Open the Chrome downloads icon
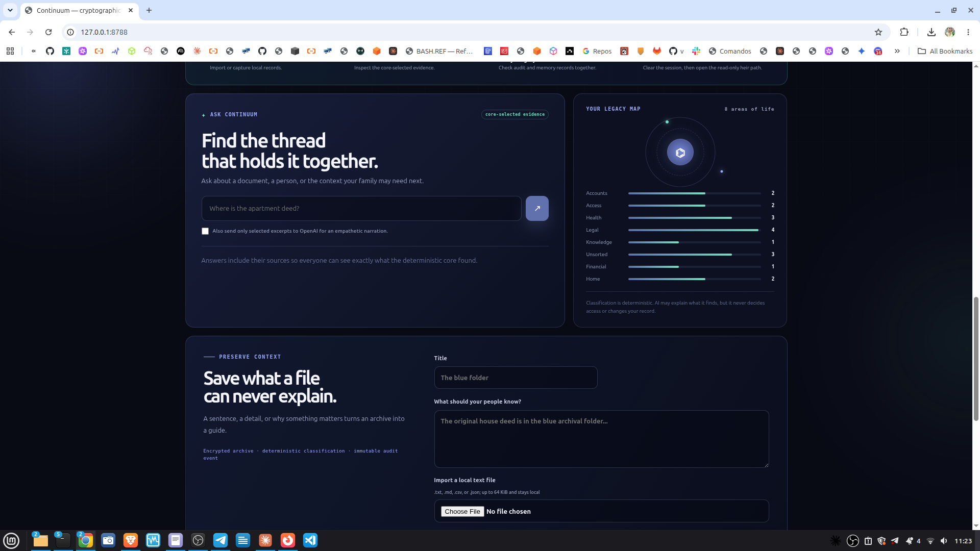The height and width of the screenshot is (551, 980). [x=932, y=32]
